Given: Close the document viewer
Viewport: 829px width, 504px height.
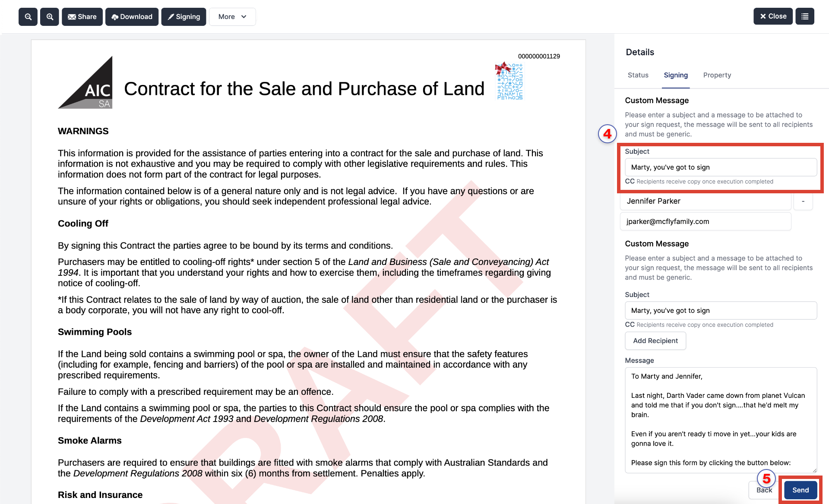Looking at the screenshot, I should tap(773, 16).
